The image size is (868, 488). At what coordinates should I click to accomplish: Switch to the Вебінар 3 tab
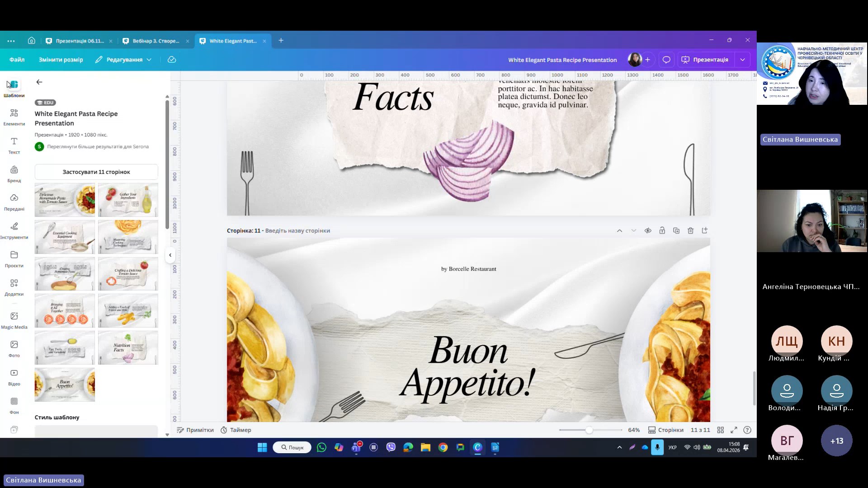pos(156,41)
